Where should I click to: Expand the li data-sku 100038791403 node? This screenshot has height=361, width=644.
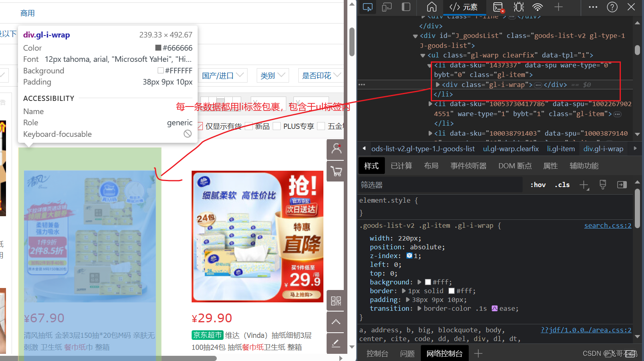coord(430,133)
